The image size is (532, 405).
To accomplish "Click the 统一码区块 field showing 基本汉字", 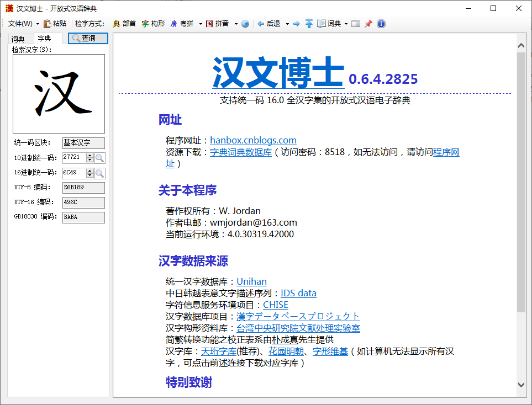I will point(83,143).
